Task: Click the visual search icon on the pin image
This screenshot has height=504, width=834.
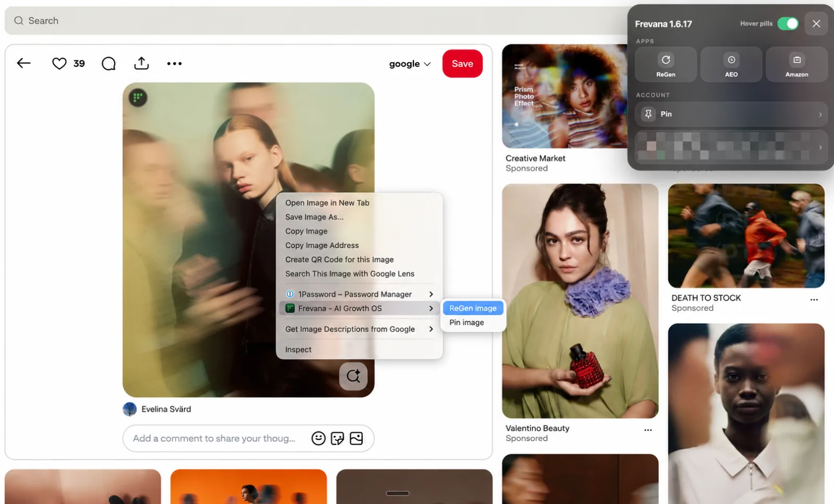Action: click(353, 376)
